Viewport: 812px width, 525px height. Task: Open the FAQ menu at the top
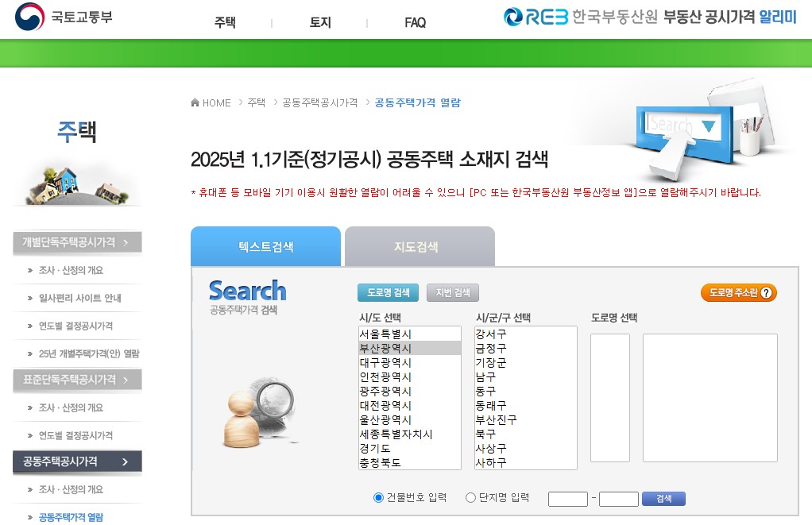click(x=414, y=23)
